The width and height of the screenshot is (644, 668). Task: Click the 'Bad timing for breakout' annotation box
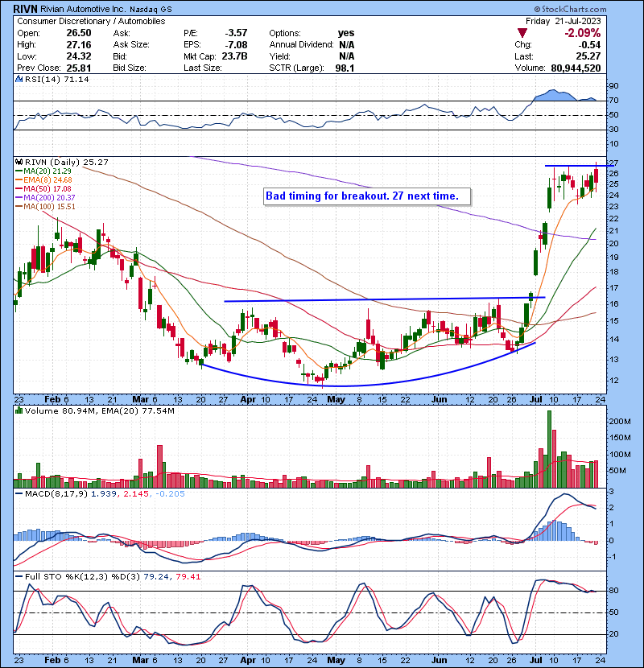[x=367, y=196]
